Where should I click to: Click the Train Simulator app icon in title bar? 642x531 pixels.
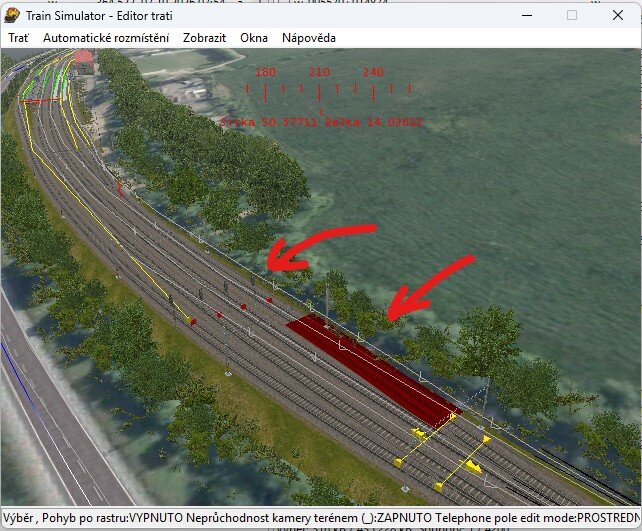(12, 16)
